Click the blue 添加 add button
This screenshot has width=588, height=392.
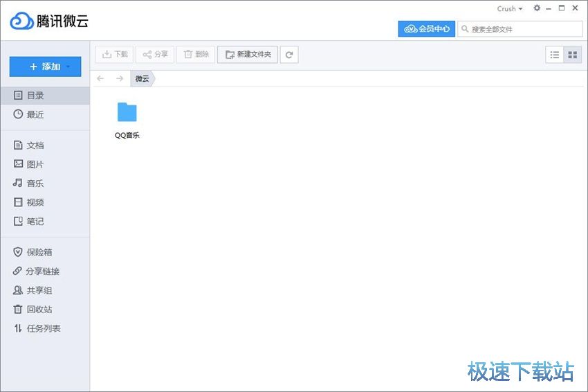pos(45,66)
